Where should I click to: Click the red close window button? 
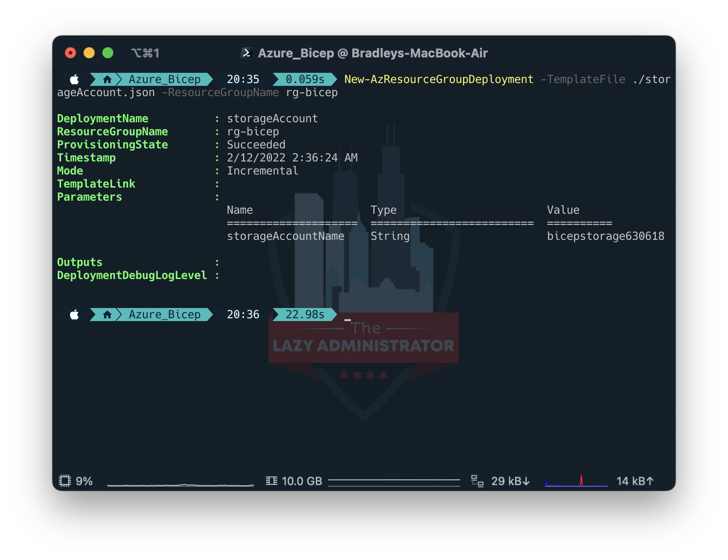point(70,53)
